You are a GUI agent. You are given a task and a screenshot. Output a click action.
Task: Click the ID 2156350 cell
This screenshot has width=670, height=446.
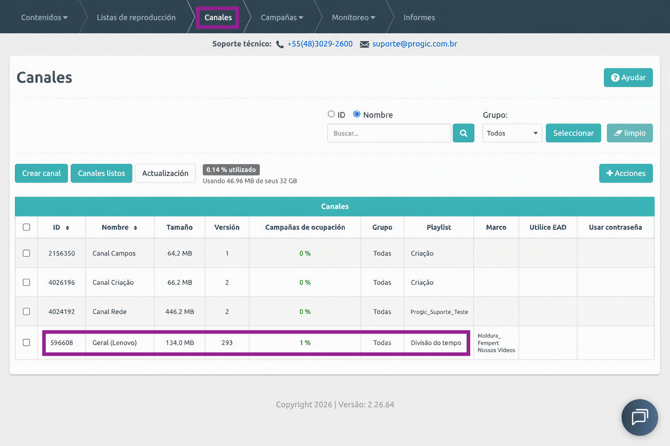tap(62, 253)
